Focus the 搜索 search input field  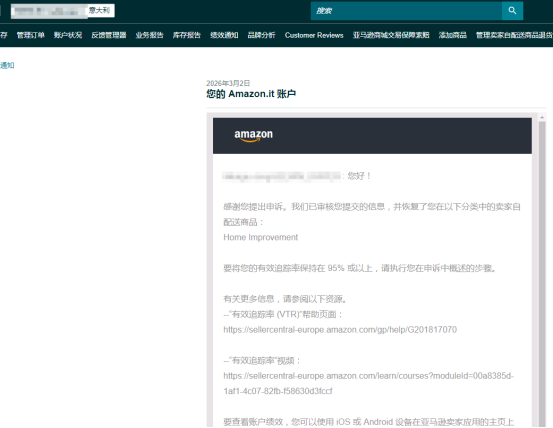click(x=406, y=11)
